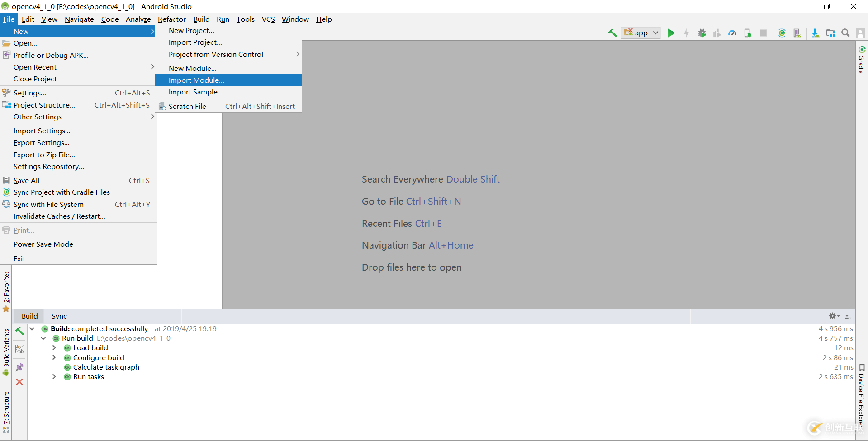Choose Sync with File System entry
Viewport: 868px width, 441px height.
tap(78, 204)
